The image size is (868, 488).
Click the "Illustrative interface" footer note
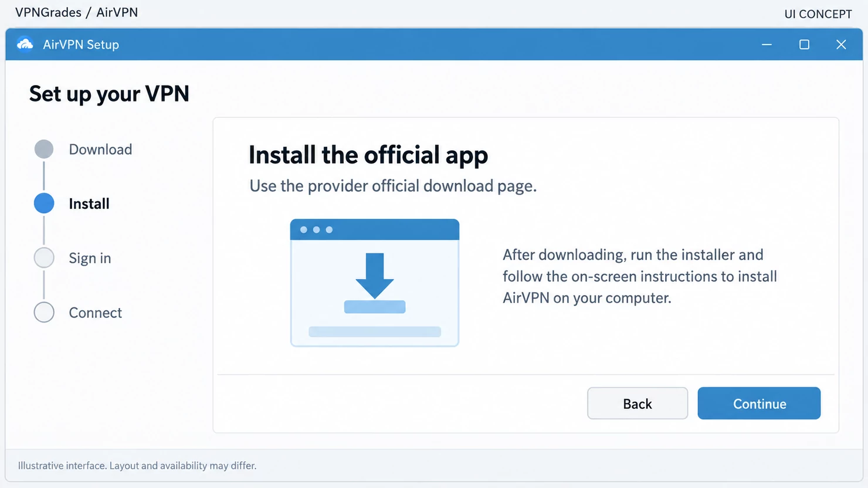coord(137,466)
